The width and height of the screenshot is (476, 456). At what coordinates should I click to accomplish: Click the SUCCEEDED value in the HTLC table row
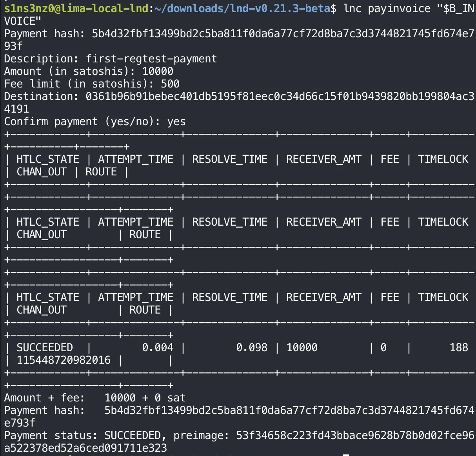(45, 347)
